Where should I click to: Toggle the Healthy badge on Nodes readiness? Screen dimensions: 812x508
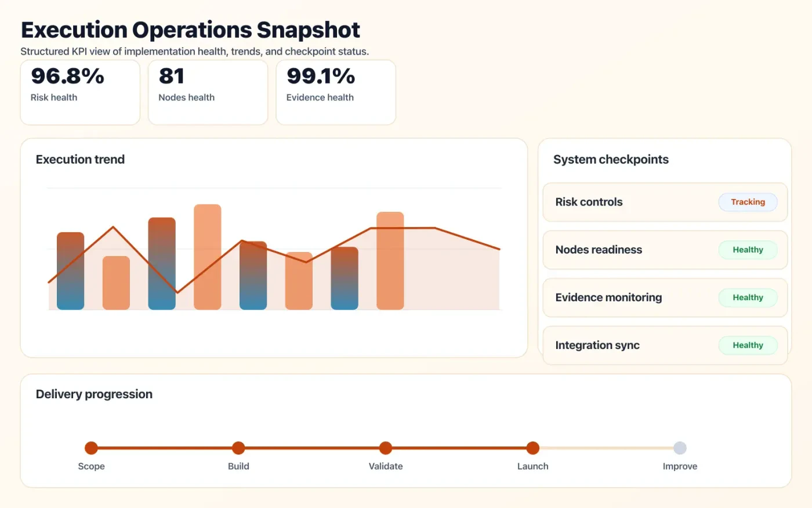tap(748, 250)
